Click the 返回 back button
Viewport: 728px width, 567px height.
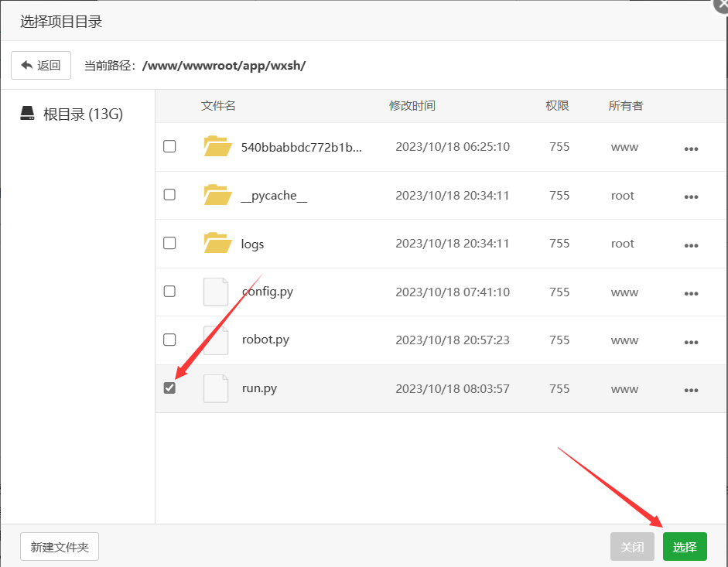41,65
